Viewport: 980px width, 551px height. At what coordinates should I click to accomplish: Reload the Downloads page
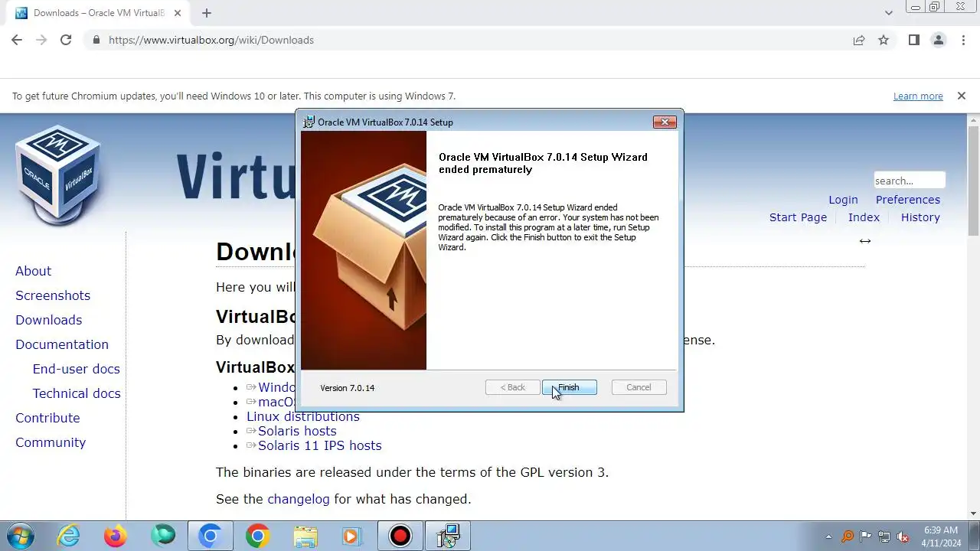(x=66, y=40)
